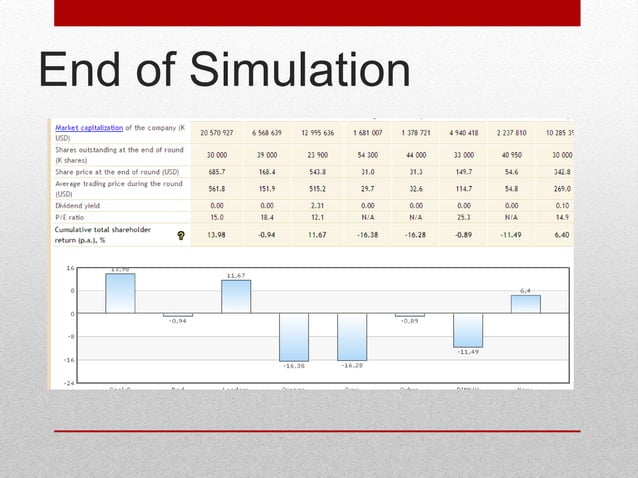
Task: Click share price 342.8
Action: 562,172
